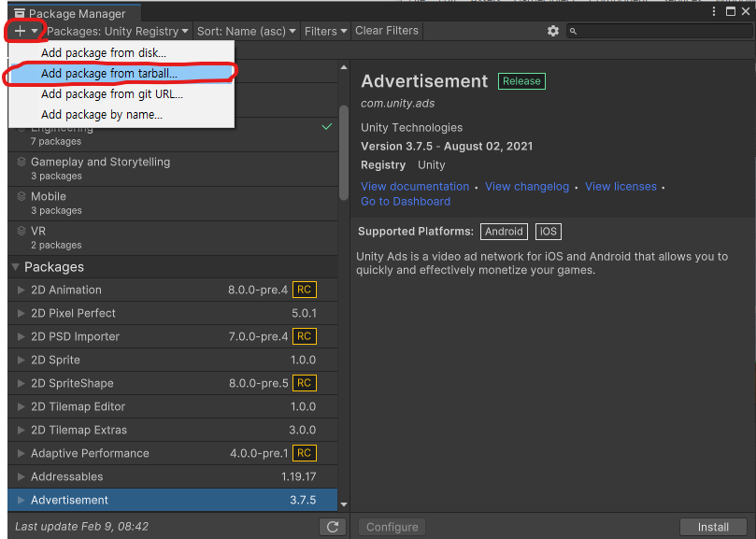The image size is (756, 539).
Task: Select the VR feature set
Action: pyautogui.click(x=173, y=238)
